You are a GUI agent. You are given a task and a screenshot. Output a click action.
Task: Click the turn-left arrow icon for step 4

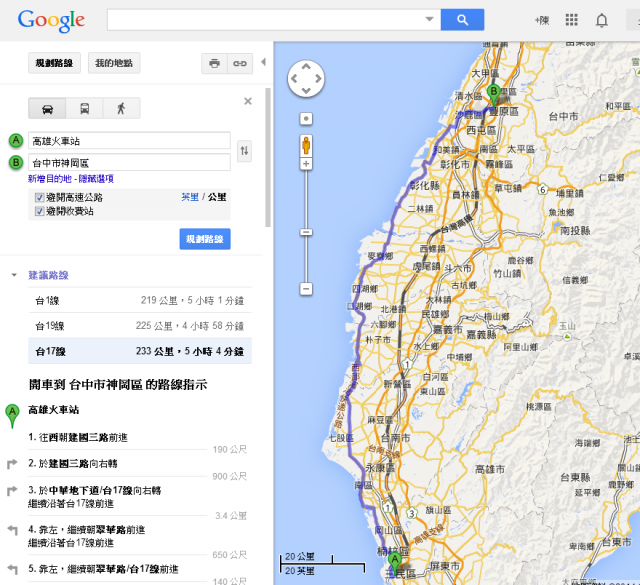click(x=13, y=530)
